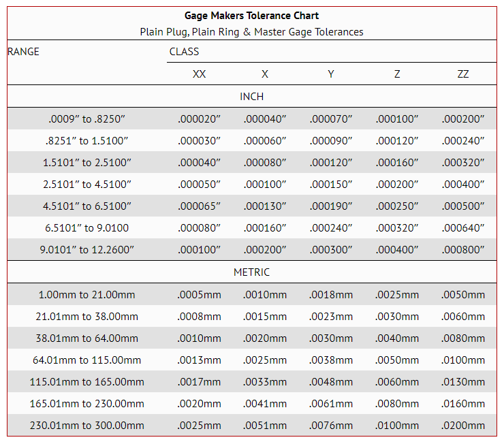Click the .000800" tolerance cell
Screen dimensions: 504x444
[x=463, y=250]
